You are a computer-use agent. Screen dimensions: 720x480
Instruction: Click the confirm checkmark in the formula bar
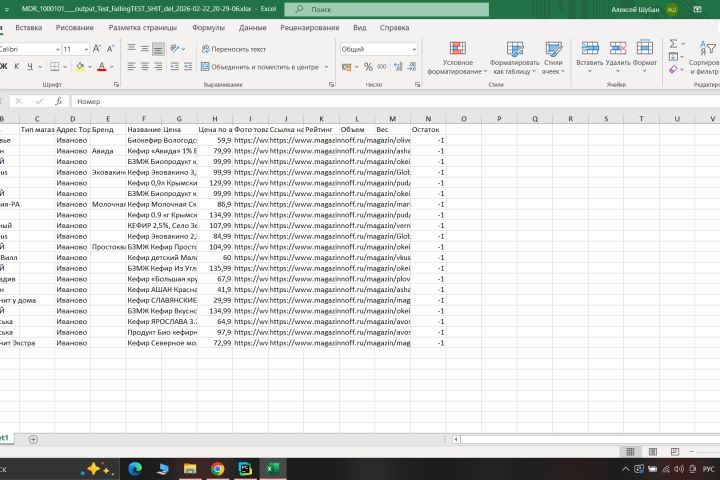[x=39, y=101]
